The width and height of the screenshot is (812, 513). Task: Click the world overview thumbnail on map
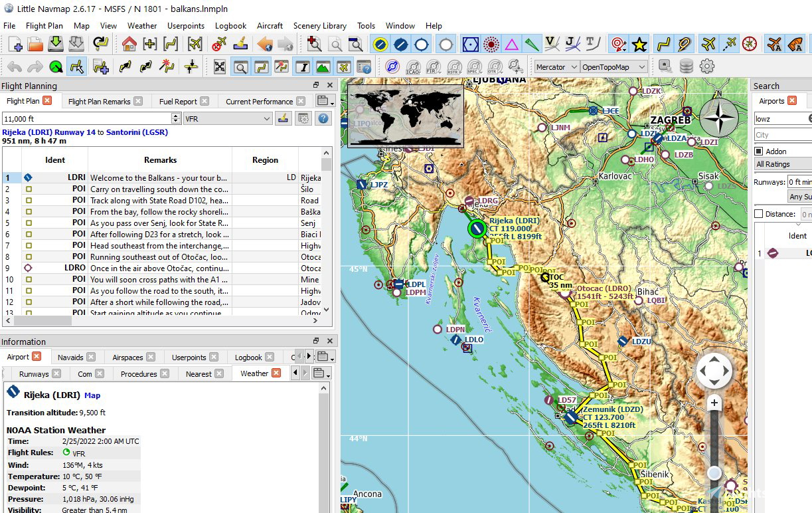[x=405, y=115]
